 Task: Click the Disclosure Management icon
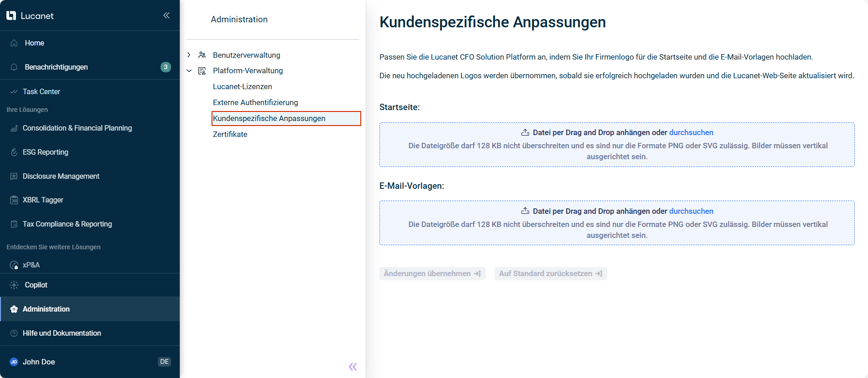click(14, 176)
